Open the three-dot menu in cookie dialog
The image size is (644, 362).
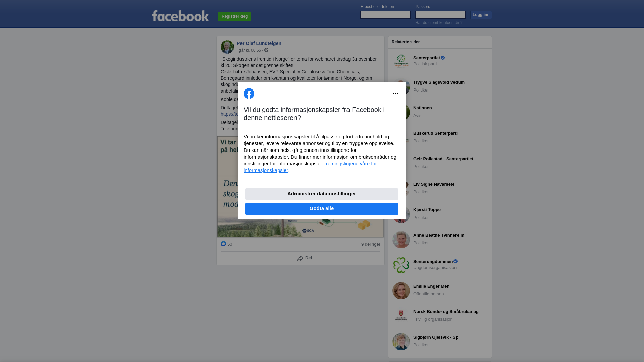pyautogui.click(x=396, y=93)
